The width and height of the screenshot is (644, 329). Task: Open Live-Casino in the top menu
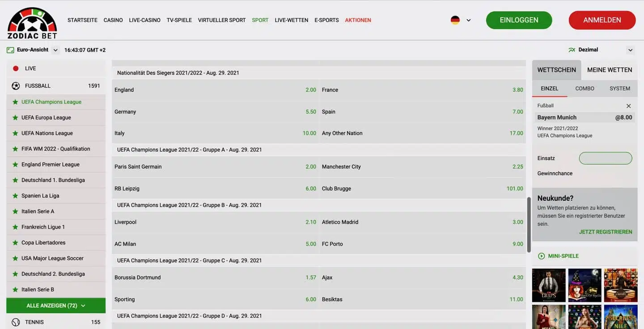click(144, 20)
